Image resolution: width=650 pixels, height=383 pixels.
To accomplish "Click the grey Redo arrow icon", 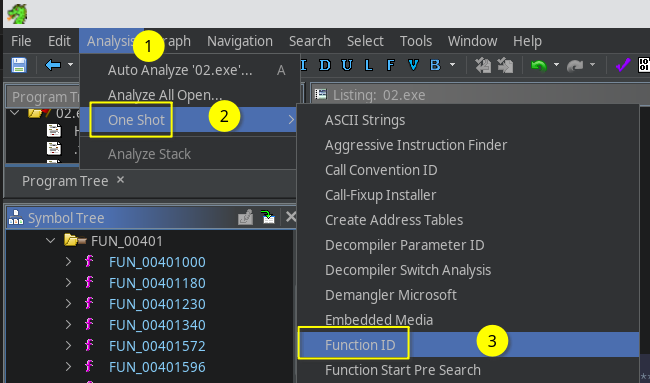I will [x=575, y=65].
